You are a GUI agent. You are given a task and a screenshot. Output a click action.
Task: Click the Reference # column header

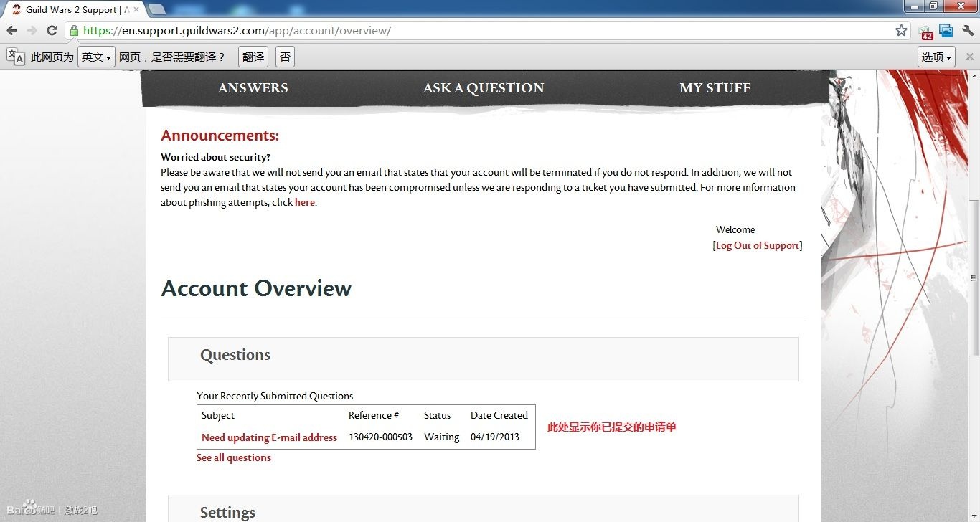(x=374, y=415)
